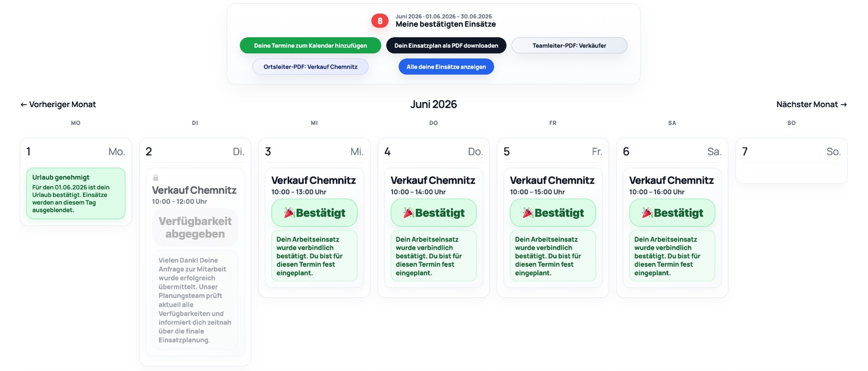Select the Urlaub genehmigt card on June 1
The width and height of the screenshot is (868, 371).
point(76,193)
